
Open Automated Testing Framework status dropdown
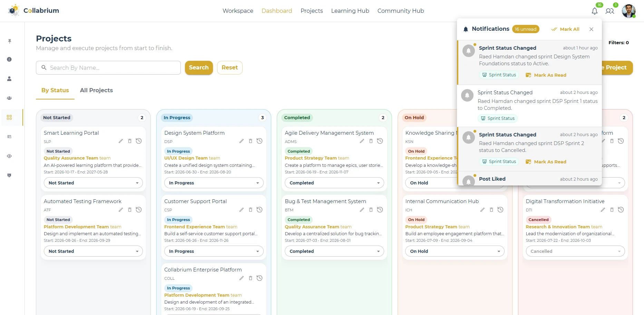pos(93,251)
